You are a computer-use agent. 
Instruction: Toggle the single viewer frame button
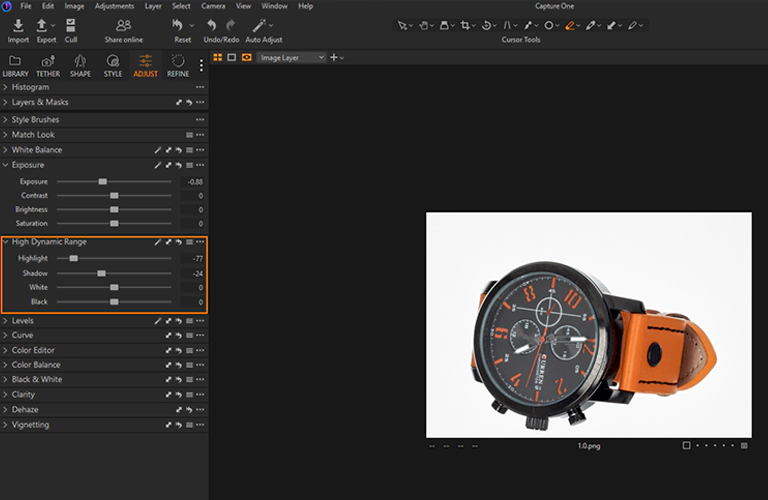tap(231, 58)
